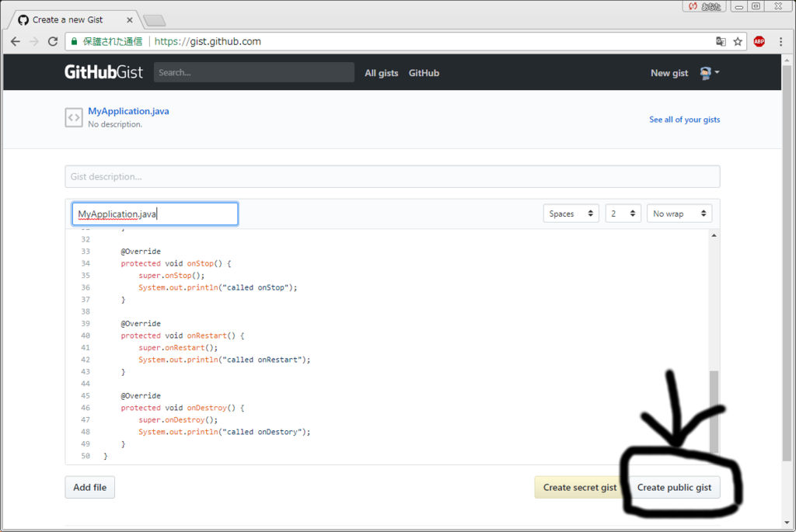Open the GitHub nav link
The height and width of the screenshot is (532, 796).
pyautogui.click(x=424, y=73)
